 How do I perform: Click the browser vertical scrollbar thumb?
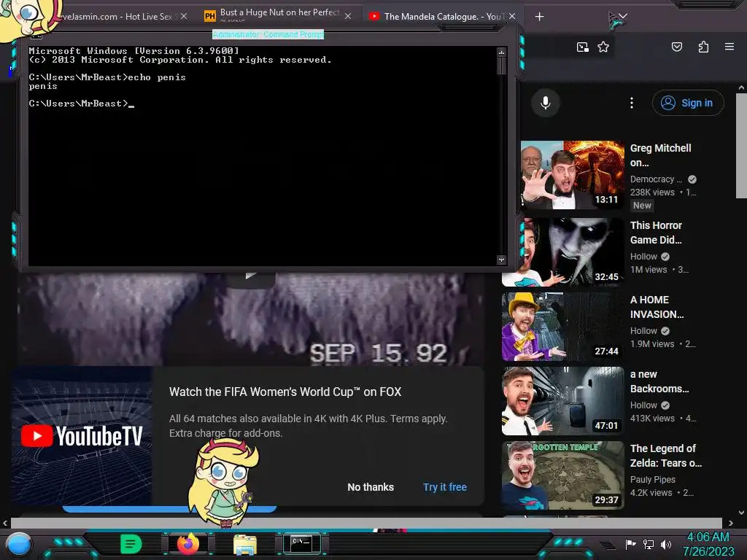[x=741, y=146]
